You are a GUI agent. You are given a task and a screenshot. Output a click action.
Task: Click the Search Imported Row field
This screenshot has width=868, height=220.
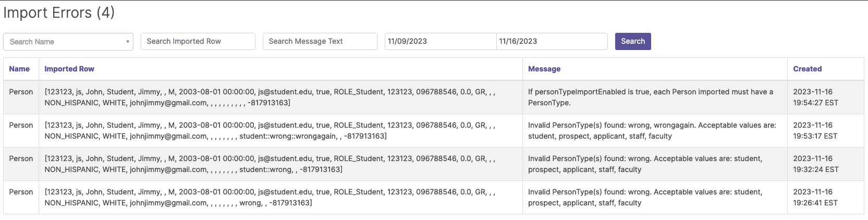[198, 41]
